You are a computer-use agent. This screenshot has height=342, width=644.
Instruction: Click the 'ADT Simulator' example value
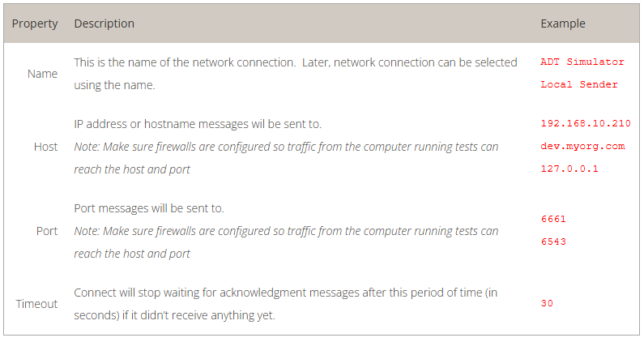[x=582, y=62]
